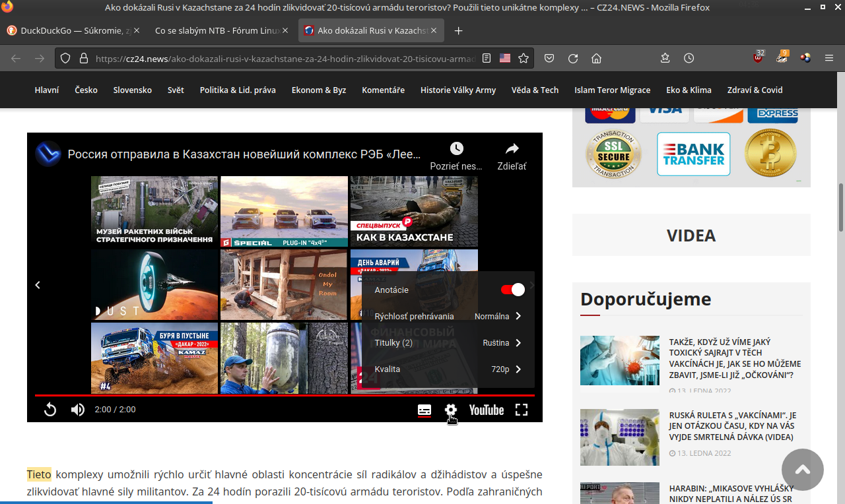This screenshot has height=504, width=845.
Task: Open the Slovensko navigation menu item
Action: coord(132,90)
